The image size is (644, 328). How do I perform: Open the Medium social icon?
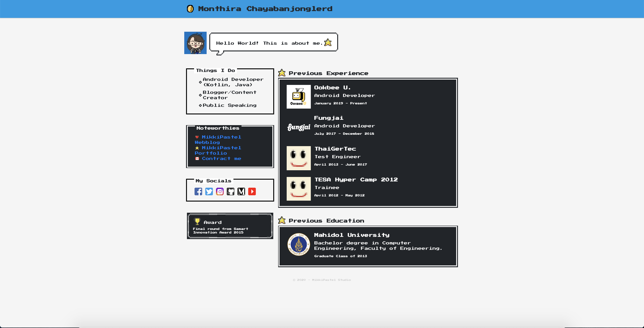click(x=241, y=192)
